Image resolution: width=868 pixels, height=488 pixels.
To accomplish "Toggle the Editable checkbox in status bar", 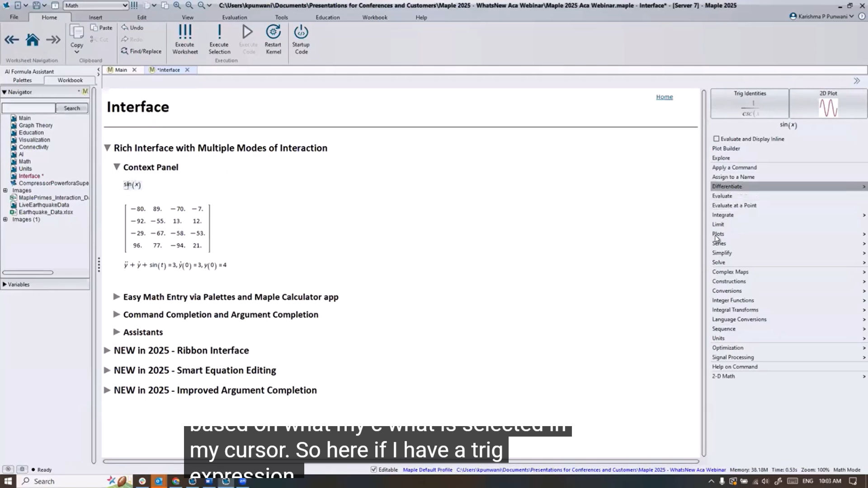I will click(374, 469).
